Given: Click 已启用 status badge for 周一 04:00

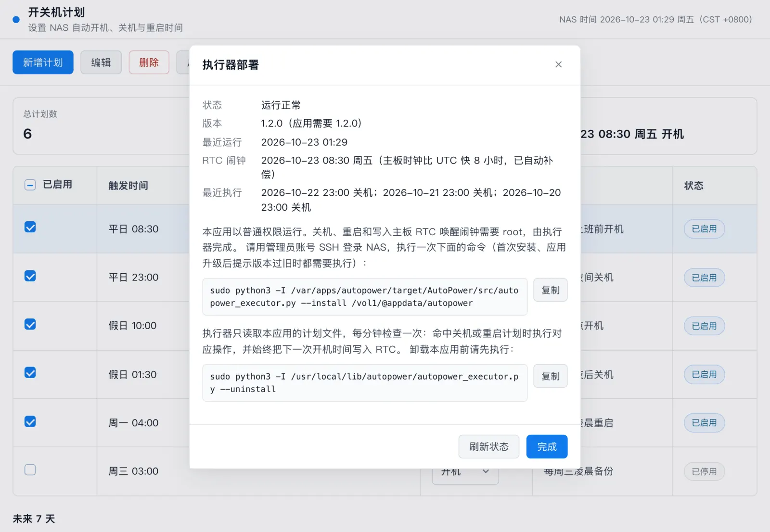Looking at the screenshot, I should [x=704, y=423].
